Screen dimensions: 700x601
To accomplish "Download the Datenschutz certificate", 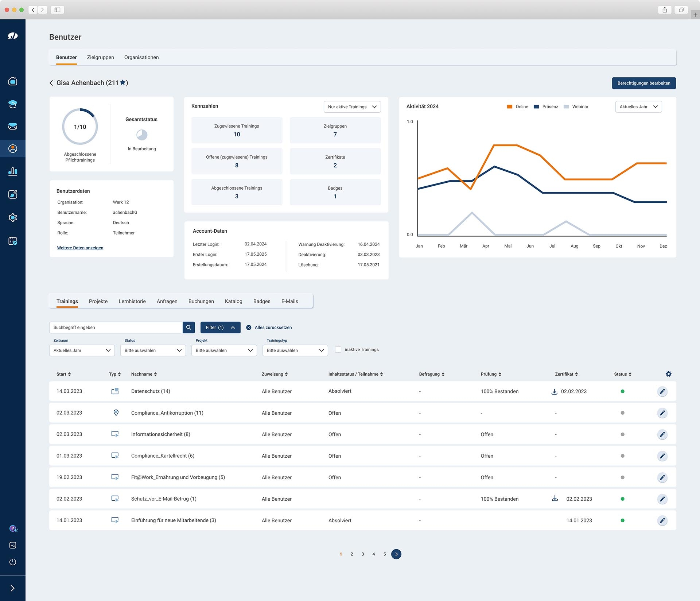I will tap(554, 391).
